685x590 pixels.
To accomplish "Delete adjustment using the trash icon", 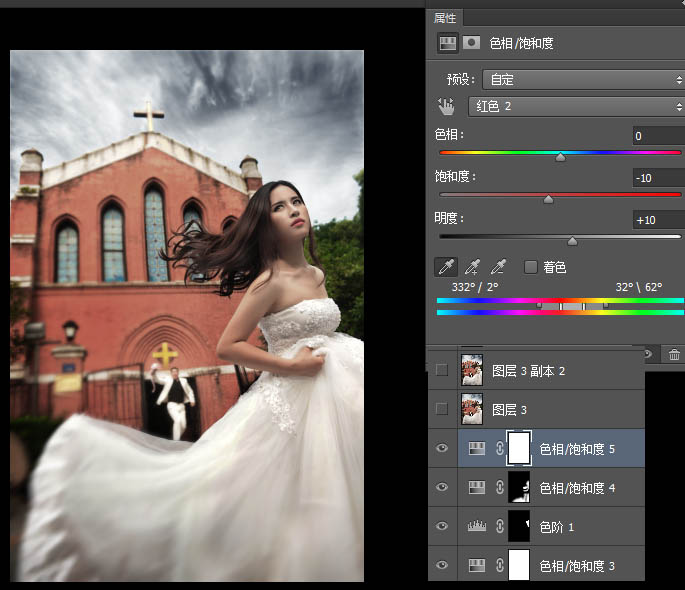I will 674,354.
